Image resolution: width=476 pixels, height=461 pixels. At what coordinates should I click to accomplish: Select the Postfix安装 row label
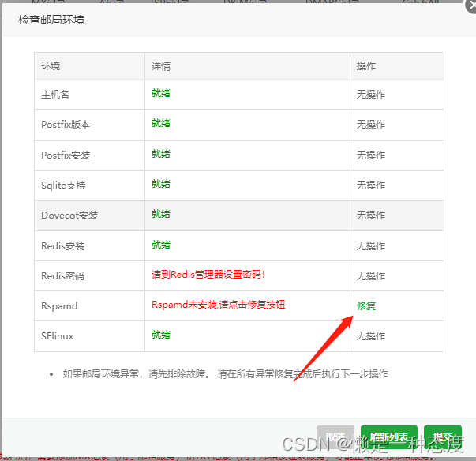pyautogui.click(x=66, y=155)
